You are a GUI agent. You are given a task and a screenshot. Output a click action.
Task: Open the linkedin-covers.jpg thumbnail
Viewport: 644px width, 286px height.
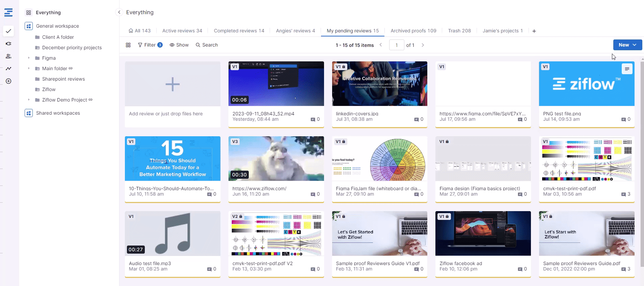(x=380, y=84)
